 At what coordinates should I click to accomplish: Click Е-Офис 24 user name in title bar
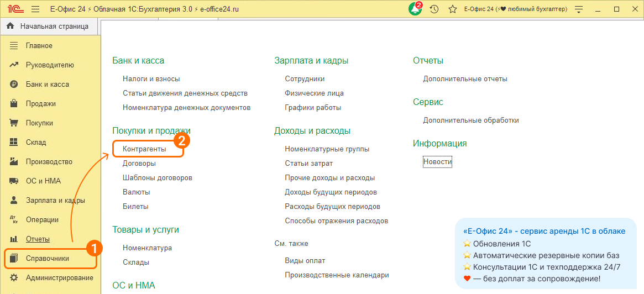516,9
